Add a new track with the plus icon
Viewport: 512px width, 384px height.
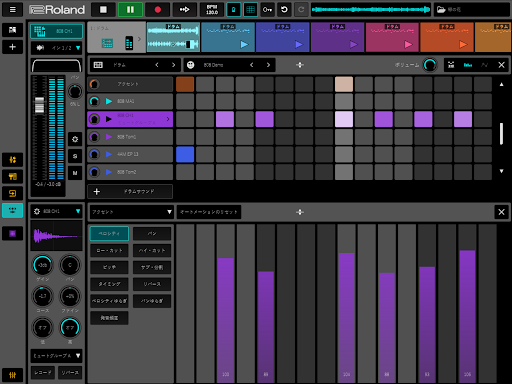(x=12, y=47)
